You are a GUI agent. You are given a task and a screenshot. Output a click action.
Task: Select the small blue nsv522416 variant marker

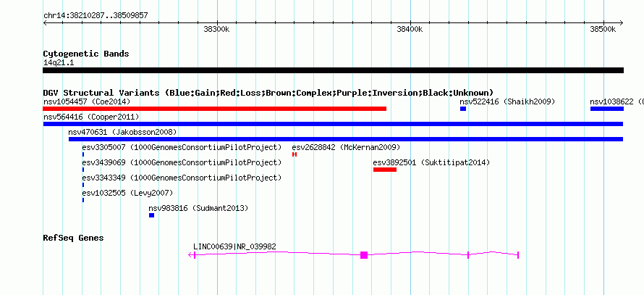[463, 109]
